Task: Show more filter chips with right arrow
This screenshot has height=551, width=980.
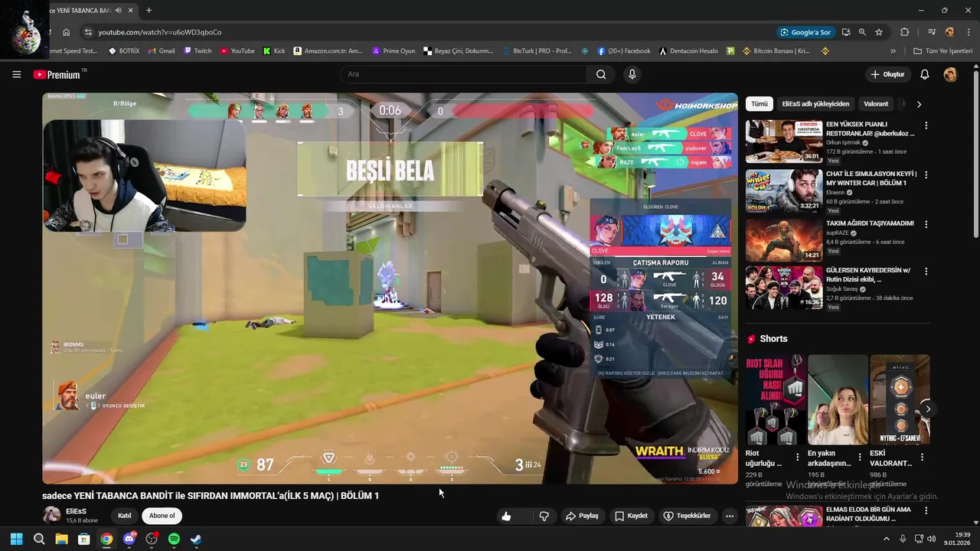Action: 919,104
